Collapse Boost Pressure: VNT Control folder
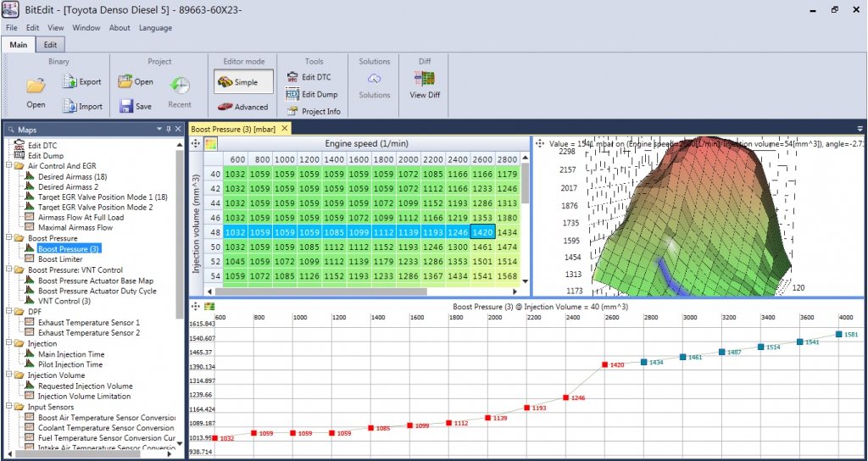Image resolution: width=868 pixels, height=461 pixels. [x=8, y=270]
